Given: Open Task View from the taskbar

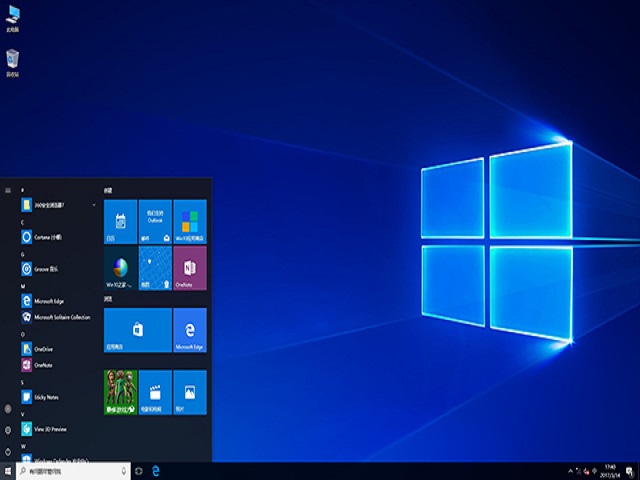Looking at the screenshot, I should click(x=138, y=470).
